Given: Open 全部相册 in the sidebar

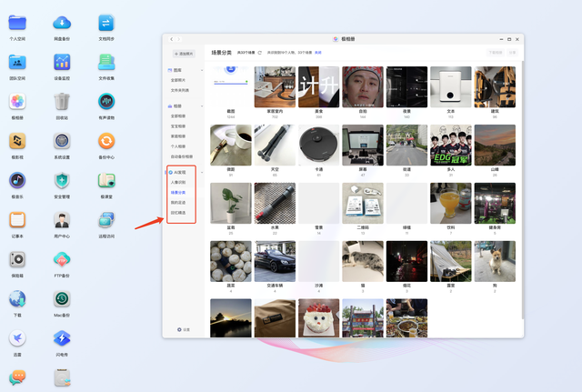Looking at the screenshot, I should click(x=178, y=116).
